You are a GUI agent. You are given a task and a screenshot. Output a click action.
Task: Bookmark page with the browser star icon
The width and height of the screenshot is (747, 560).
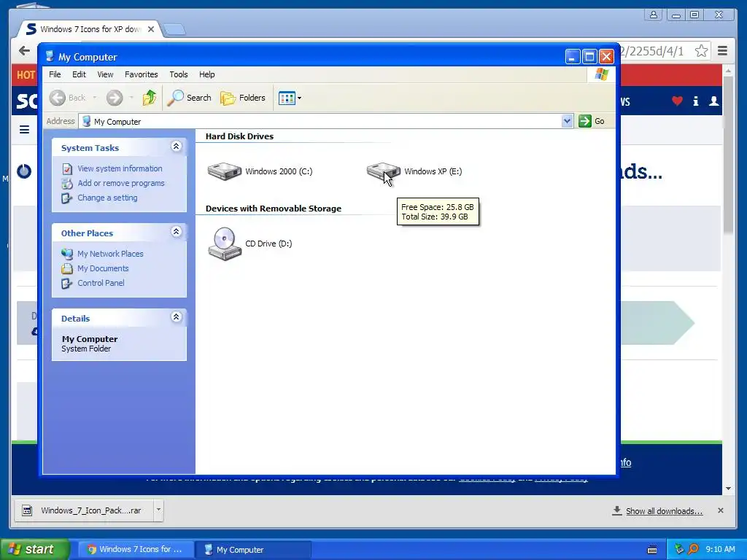click(x=701, y=51)
